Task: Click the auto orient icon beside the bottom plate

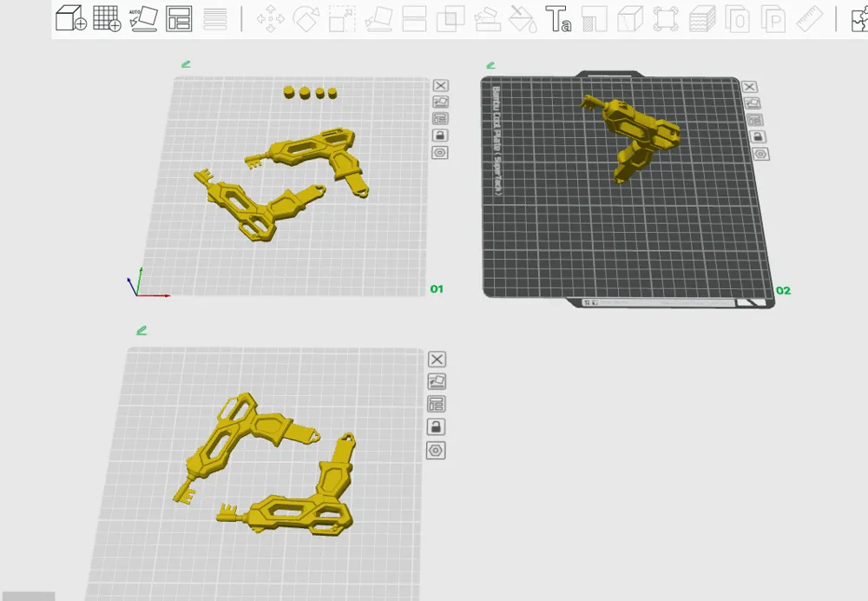Action: pos(437,381)
